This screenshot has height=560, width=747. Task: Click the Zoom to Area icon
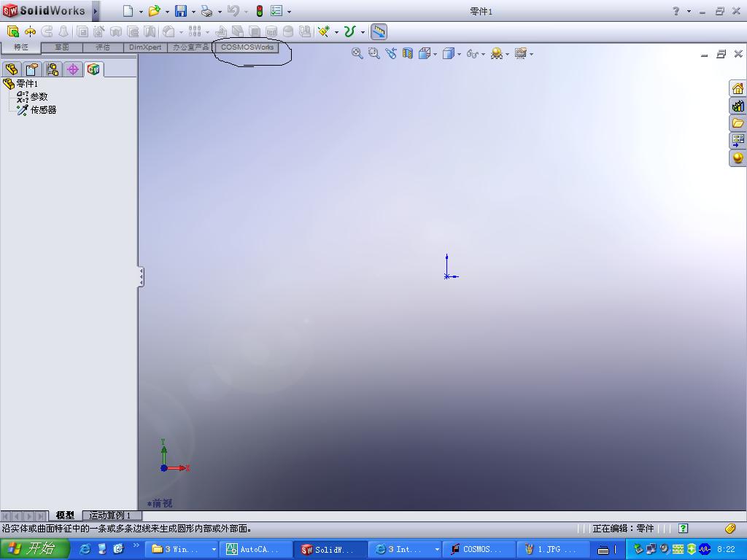click(x=374, y=53)
